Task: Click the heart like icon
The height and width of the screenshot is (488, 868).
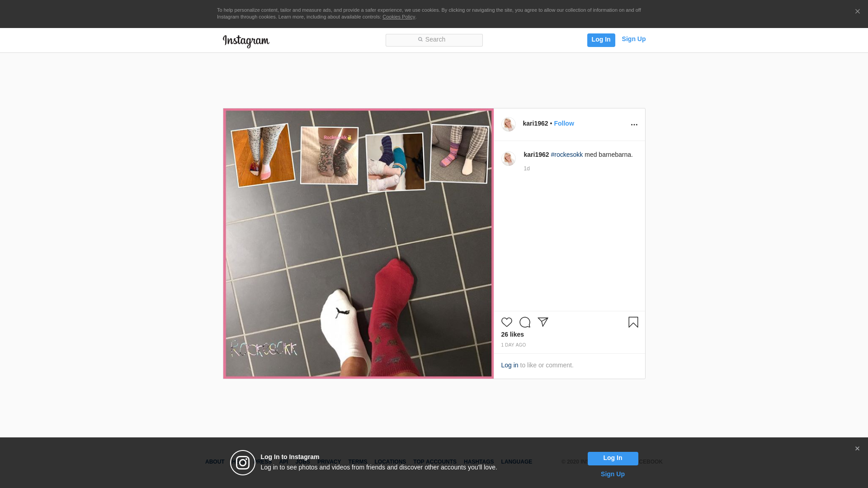Action: pos(506,322)
